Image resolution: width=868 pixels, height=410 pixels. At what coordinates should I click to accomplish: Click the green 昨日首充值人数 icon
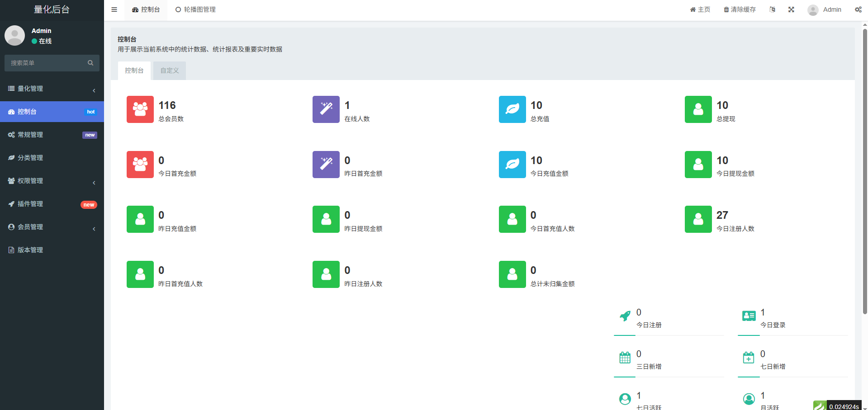click(140, 274)
